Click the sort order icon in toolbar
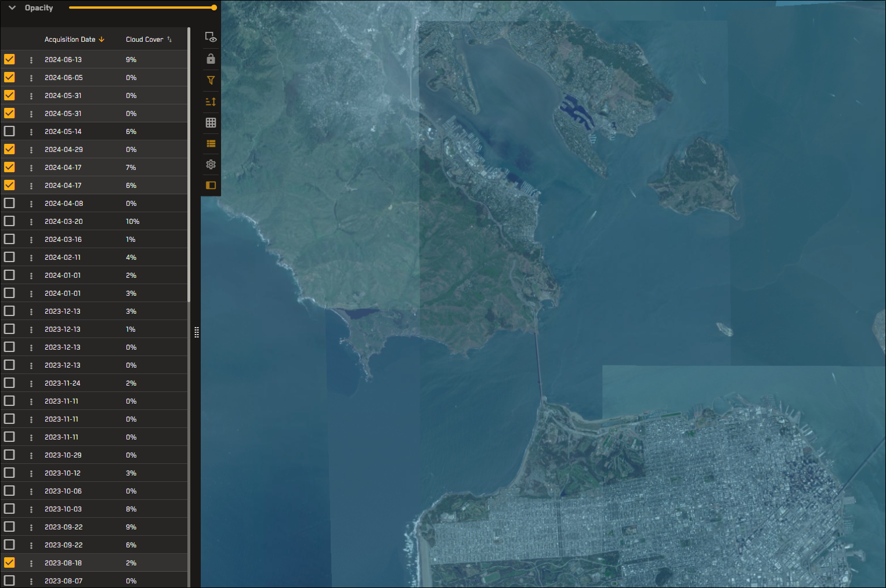This screenshot has width=886, height=588. pyautogui.click(x=211, y=101)
